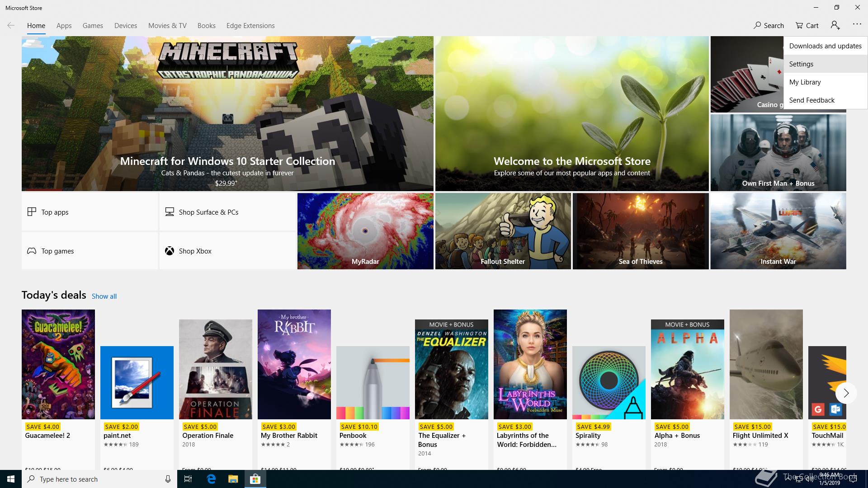The image size is (868, 488).
Task: Open Own First Man + Bonus tile
Action: [778, 153]
